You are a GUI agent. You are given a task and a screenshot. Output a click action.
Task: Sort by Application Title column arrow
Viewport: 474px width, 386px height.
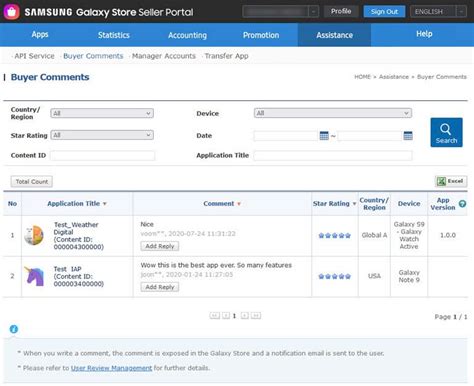click(105, 204)
